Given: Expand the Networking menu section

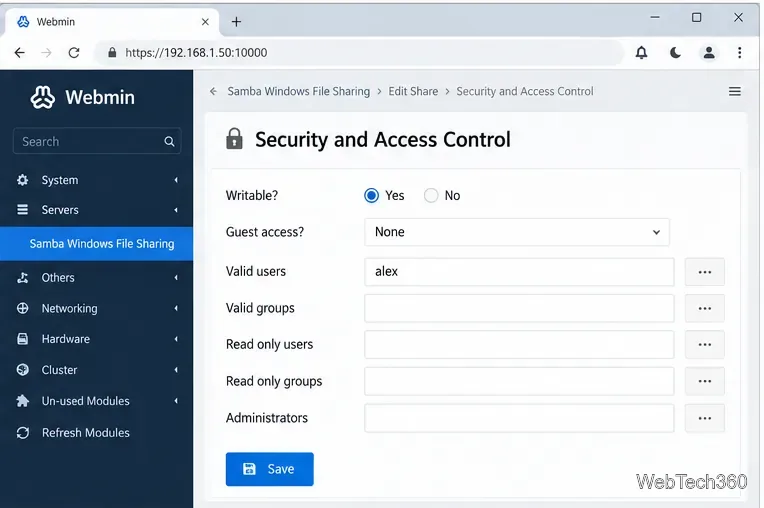Looking at the screenshot, I should coord(176,308).
